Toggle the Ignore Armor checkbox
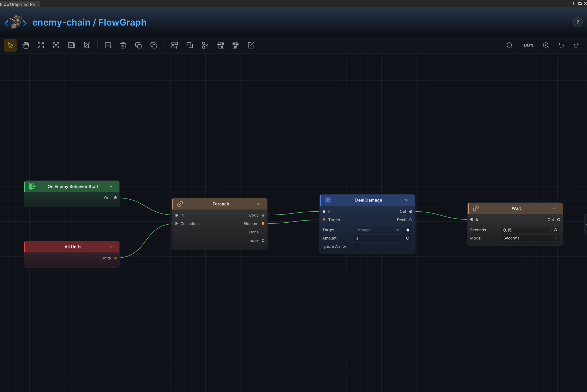This screenshot has height=392, width=587. 356,247
